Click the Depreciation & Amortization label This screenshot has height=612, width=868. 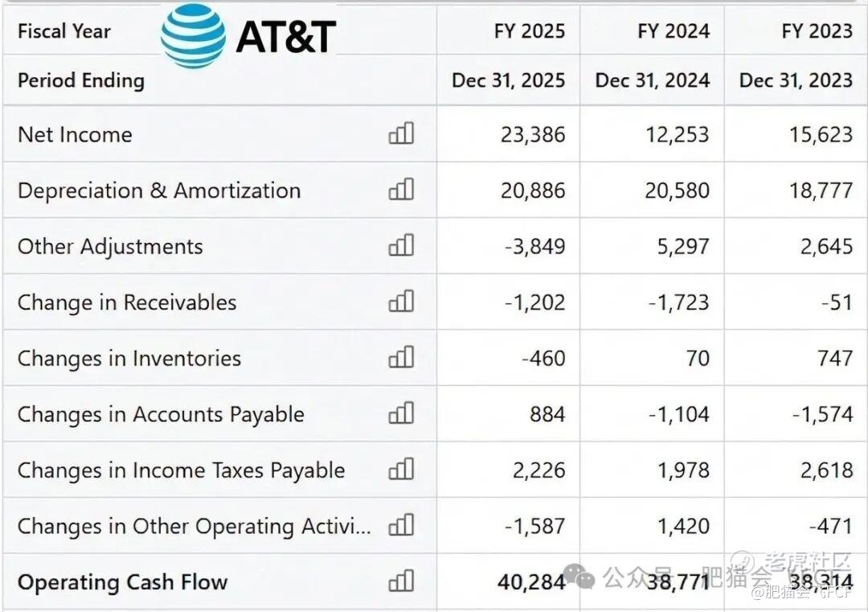159,191
